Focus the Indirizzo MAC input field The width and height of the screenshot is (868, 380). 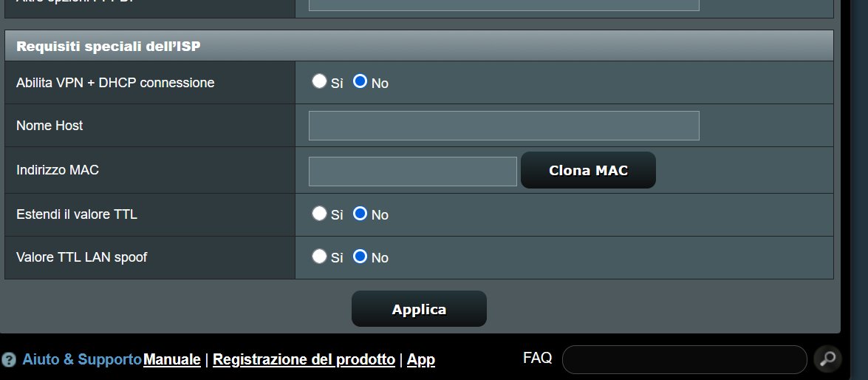pyautogui.click(x=412, y=171)
